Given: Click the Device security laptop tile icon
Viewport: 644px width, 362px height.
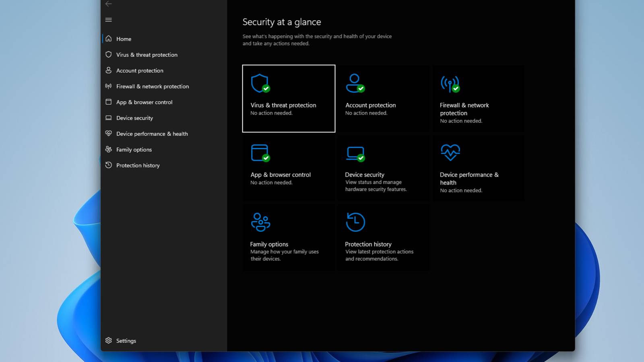Looking at the screenshot, I should [x=355, y=153].
